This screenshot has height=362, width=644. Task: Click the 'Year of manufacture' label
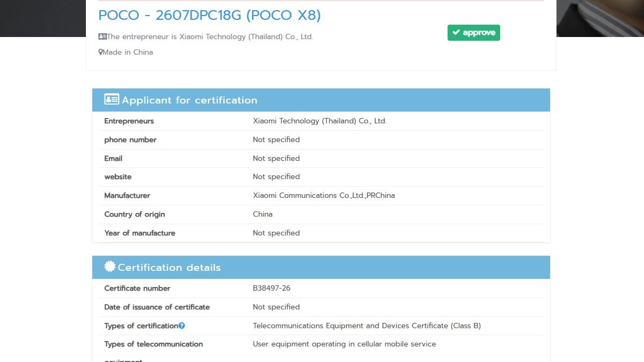[140, 233]
